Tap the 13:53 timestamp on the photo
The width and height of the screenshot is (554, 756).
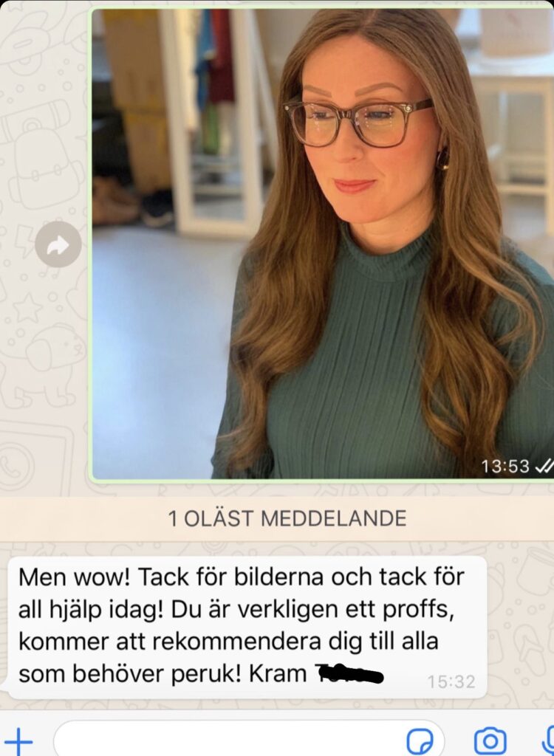tap(505, 467)
